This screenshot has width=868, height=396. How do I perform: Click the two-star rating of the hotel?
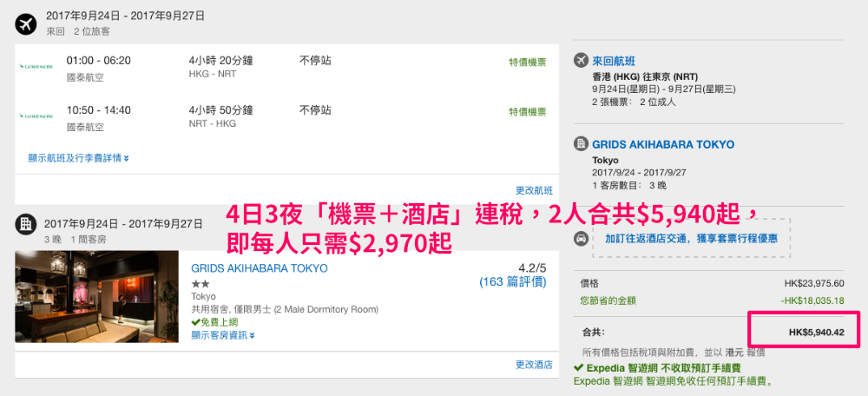pyautogui.click(x=201, y=284)
